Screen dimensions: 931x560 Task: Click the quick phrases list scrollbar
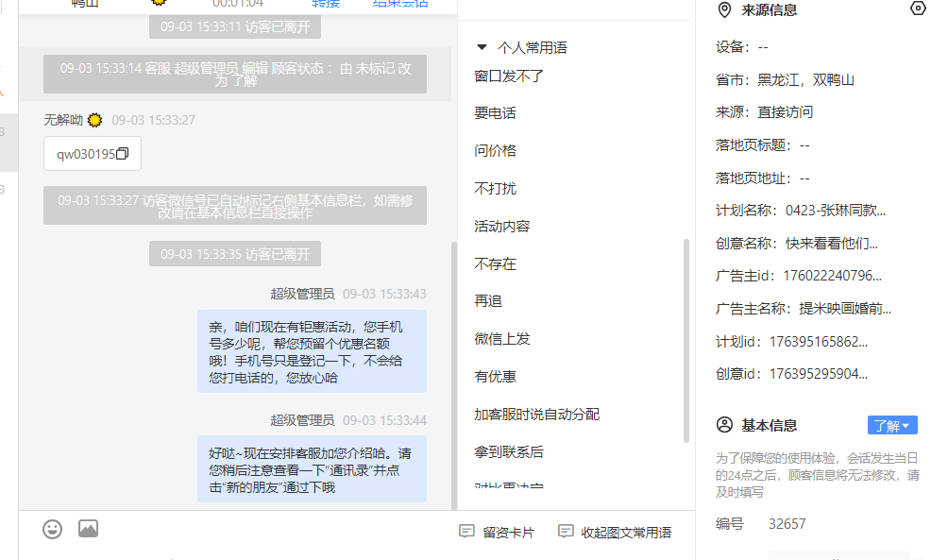[686, 340]
